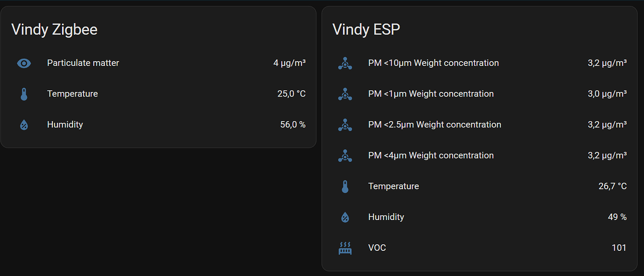Open the Vindy Zigbee Temperature entity
644x276 pixels.
(158, 94)
